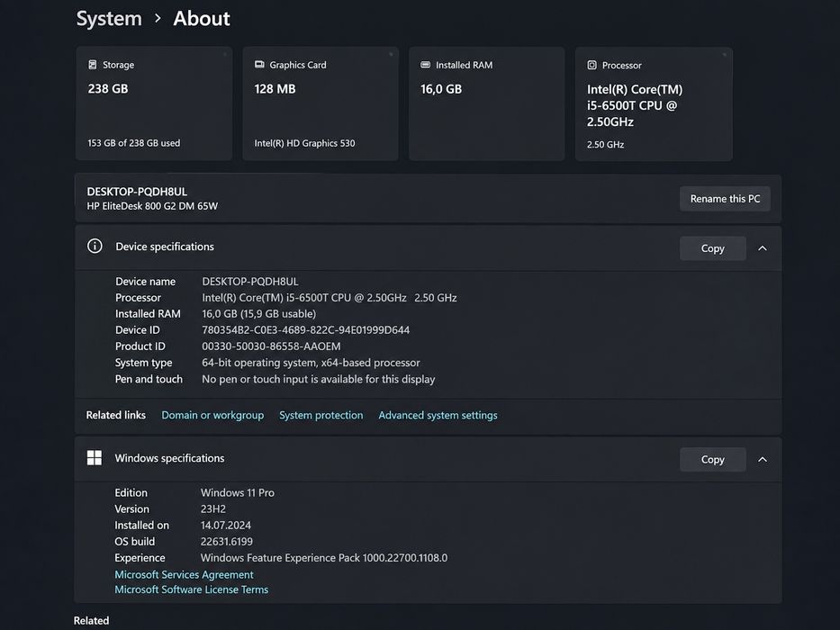840x630 pixels.
Task: Select the Windows Feature Experience Pack value
Action: (324, 558)
